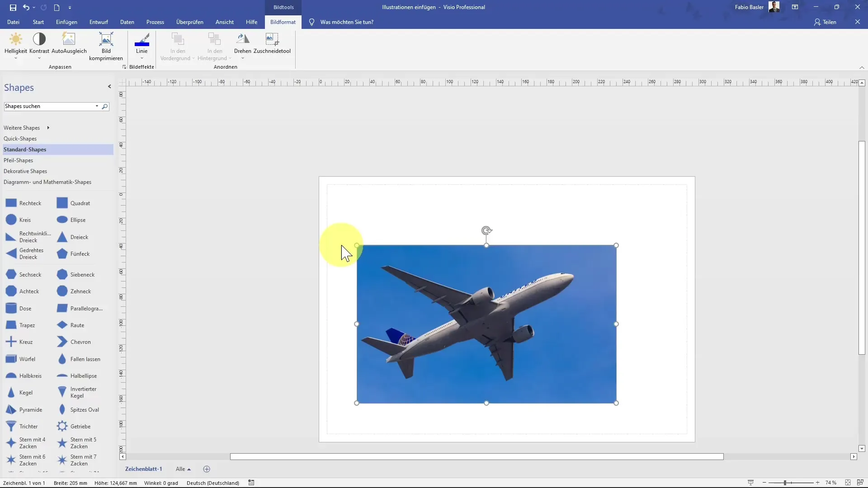The height and width of the screenshot is (488, 868).
Task: Select the Chevron shape
Action: (x=74, y=342)
